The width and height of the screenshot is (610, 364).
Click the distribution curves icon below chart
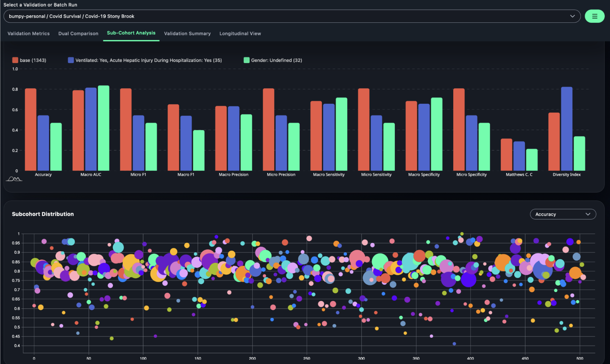click(14, 179)
